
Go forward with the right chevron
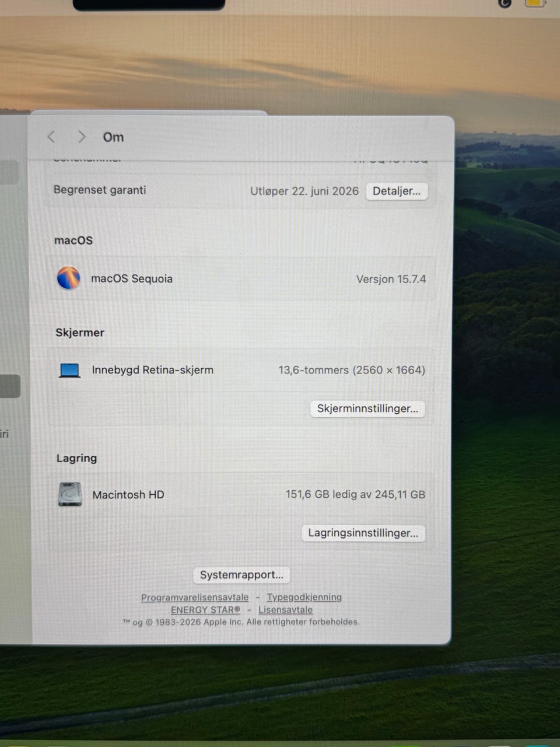pyautogui.click(x=82, y=137)
